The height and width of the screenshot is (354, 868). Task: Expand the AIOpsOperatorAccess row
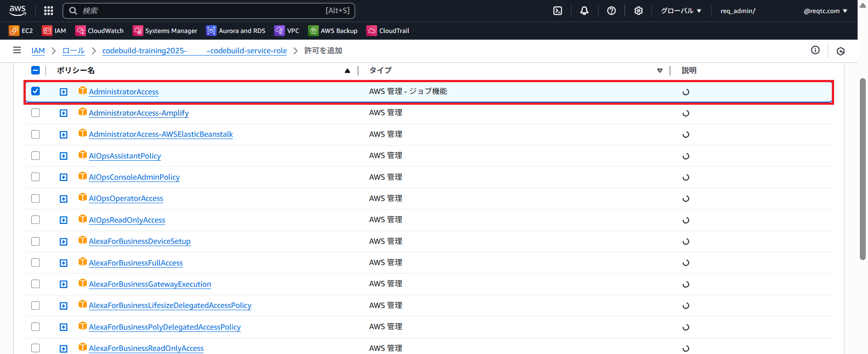tap(64, 199)
